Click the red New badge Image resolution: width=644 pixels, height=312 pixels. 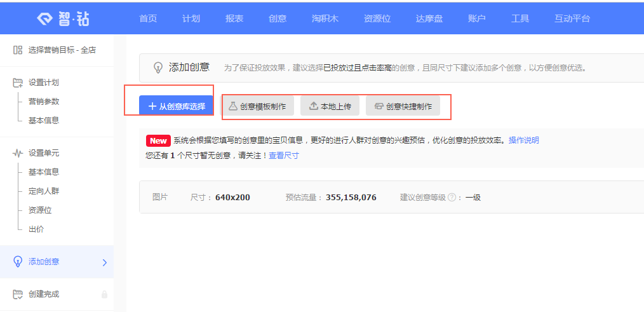pos(158,140)
